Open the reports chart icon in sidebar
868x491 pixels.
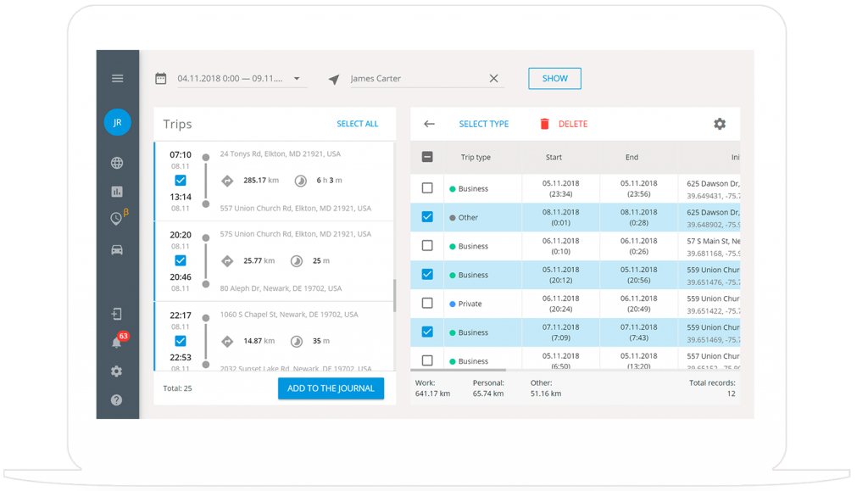[x=117, y=192]
